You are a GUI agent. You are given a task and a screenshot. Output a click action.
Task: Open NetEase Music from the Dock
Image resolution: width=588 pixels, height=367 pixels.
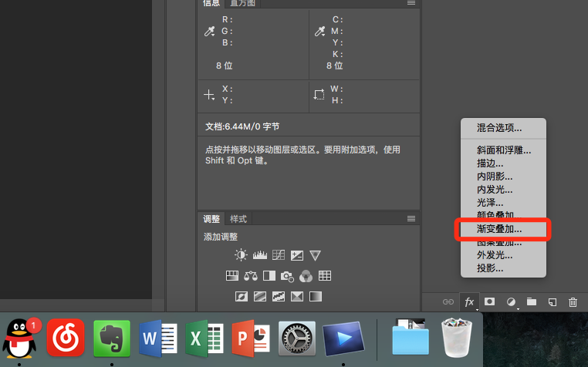click(66, 338)
